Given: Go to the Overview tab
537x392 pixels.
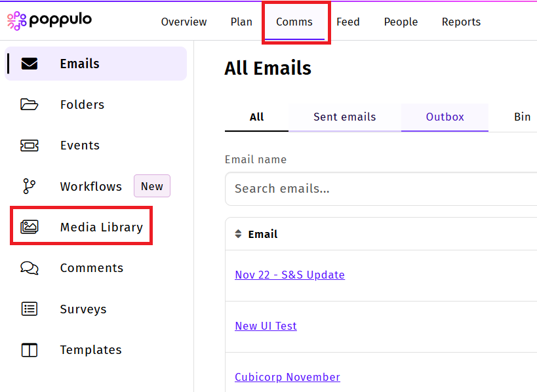Looking at the screenshot, I should [184, 22].
